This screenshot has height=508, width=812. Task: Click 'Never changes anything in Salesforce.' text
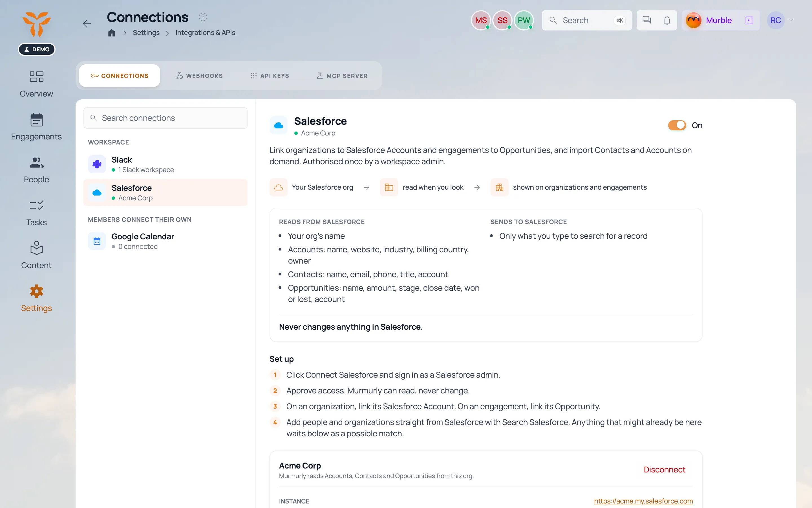coord(351,327)
